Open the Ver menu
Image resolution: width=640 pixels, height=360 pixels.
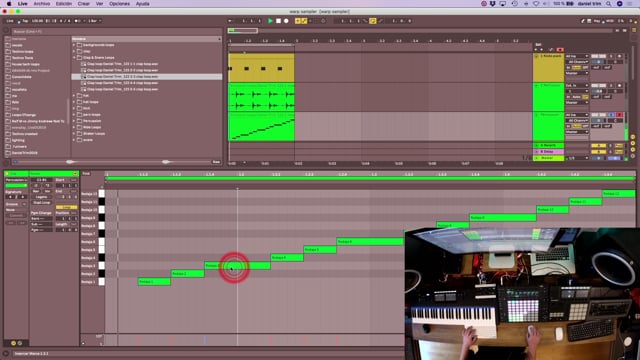(x=99, y=4)
